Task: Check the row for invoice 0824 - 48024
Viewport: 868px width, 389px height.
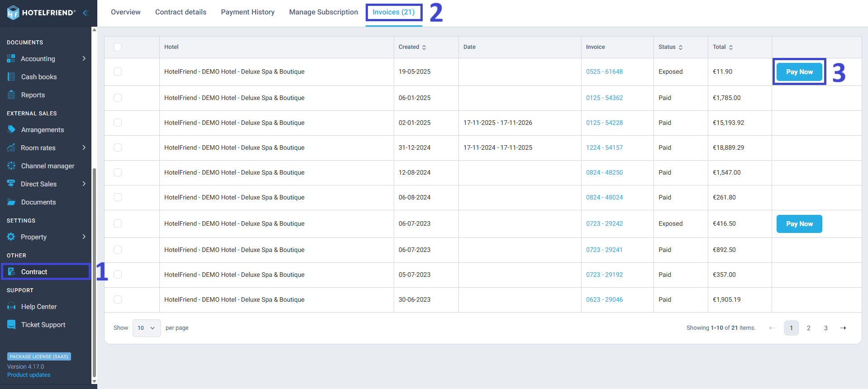Action: pyautogui.click(x=118, y=197)
